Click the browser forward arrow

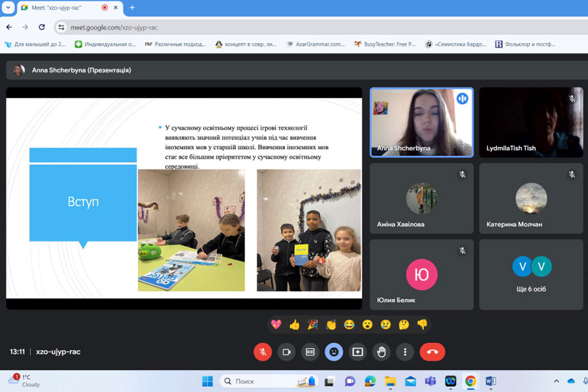click(x=25, y=27)
